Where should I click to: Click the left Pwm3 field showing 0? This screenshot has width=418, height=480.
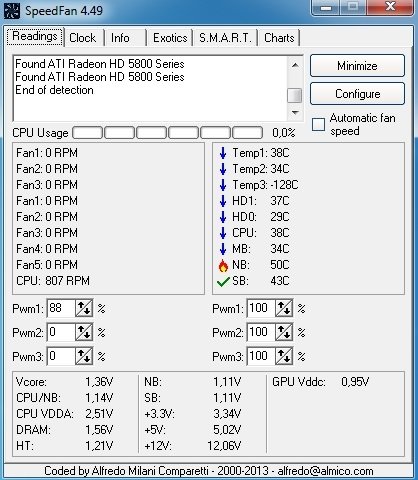(x=61, y=356)
